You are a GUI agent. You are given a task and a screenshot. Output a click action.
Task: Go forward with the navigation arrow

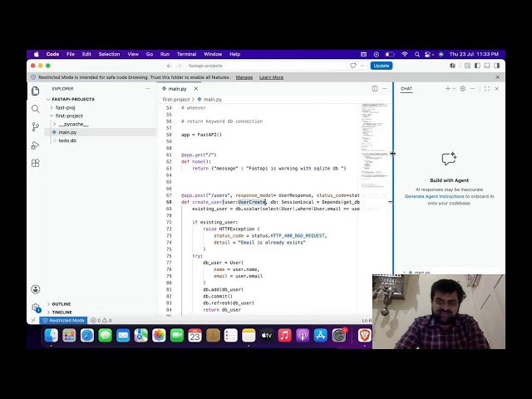[x=180, y=66]
